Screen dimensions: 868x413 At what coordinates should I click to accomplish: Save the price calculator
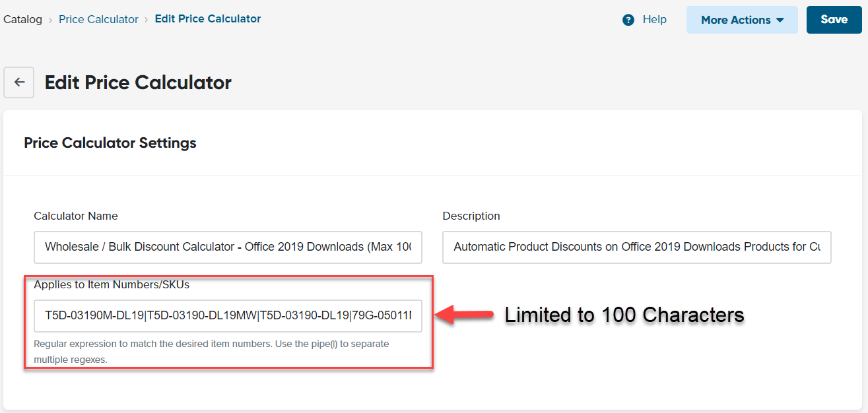pyautogui.click(x=834, y=20)
